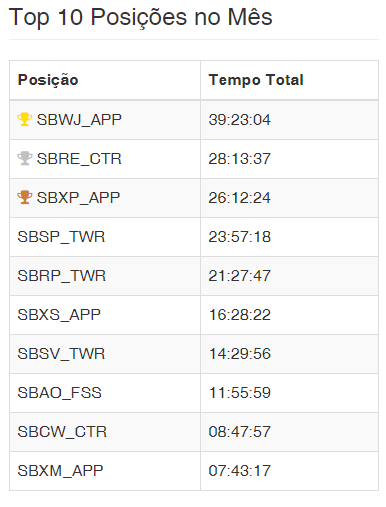Click the Top 10 Posições no Mês heading
Viewport: 386px width, 507px height.
pos(140,17)
